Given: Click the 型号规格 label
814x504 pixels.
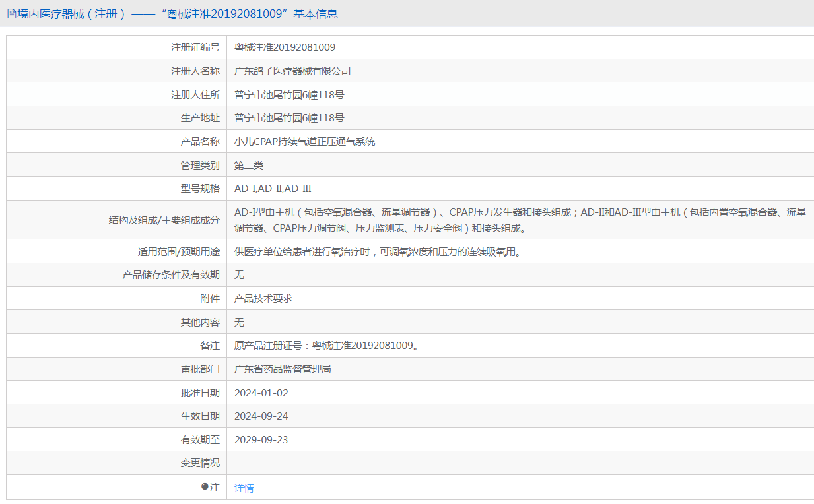Looking at the screenshot, I should tap(200, 189).
